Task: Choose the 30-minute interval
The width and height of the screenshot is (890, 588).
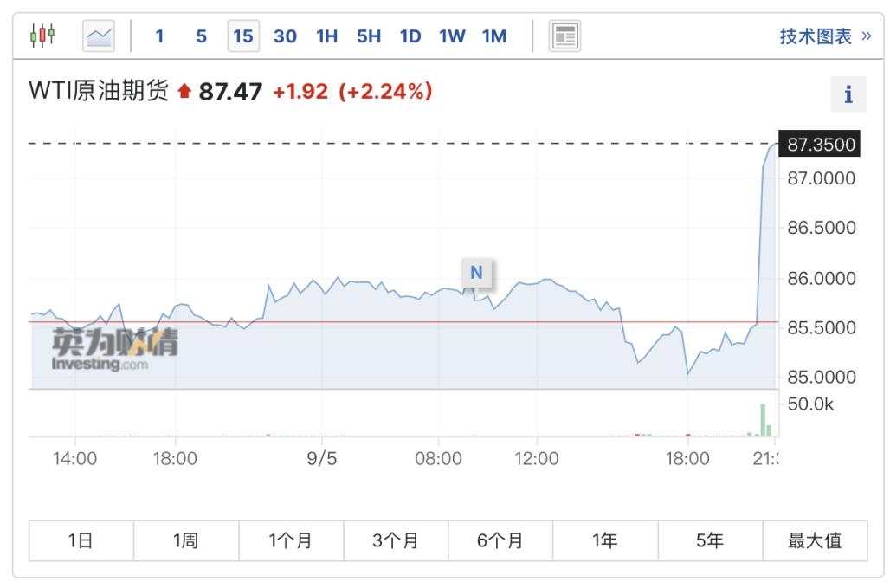Action: [285, 36]
